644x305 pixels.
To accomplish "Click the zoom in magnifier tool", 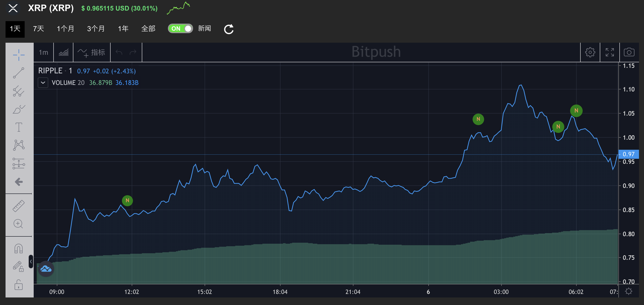I will [x=18, y=224].
